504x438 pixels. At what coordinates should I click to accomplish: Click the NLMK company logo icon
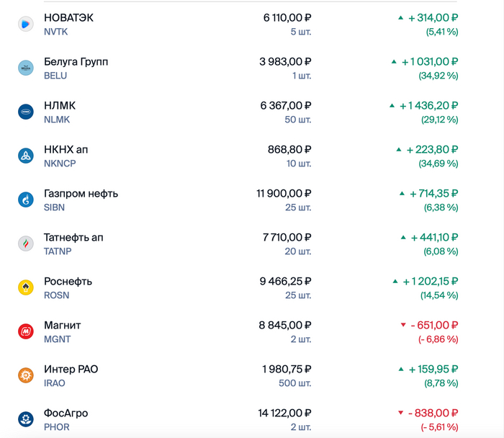26,112
